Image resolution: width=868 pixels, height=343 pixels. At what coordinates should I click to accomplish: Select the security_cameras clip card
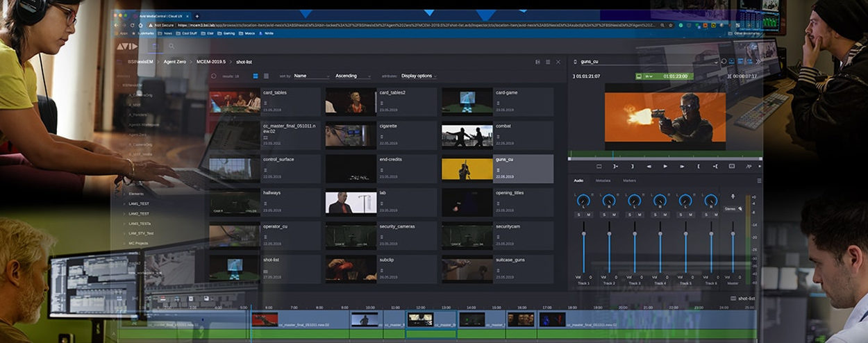coord(381,235)
